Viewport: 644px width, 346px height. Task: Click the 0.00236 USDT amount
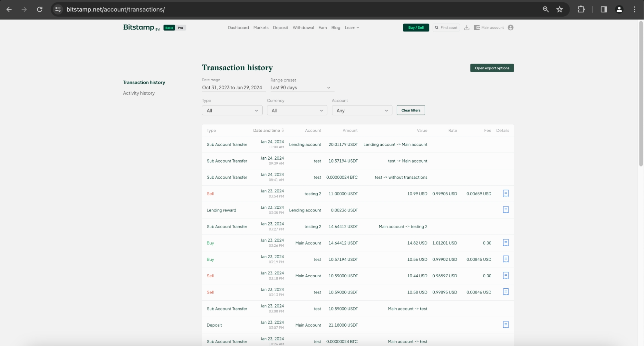coord(344,210)
